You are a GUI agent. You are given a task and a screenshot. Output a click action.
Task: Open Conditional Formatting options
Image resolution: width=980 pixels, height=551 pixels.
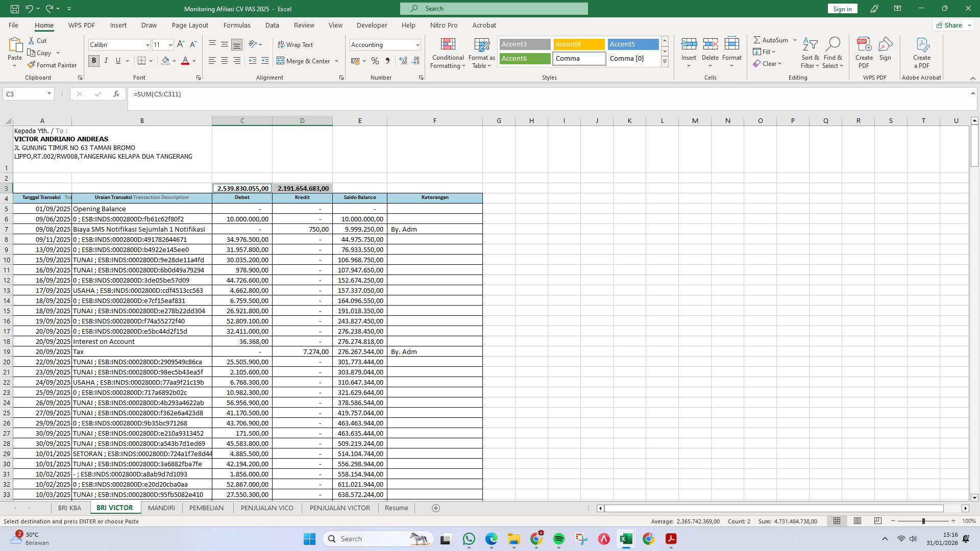point(447,53)
